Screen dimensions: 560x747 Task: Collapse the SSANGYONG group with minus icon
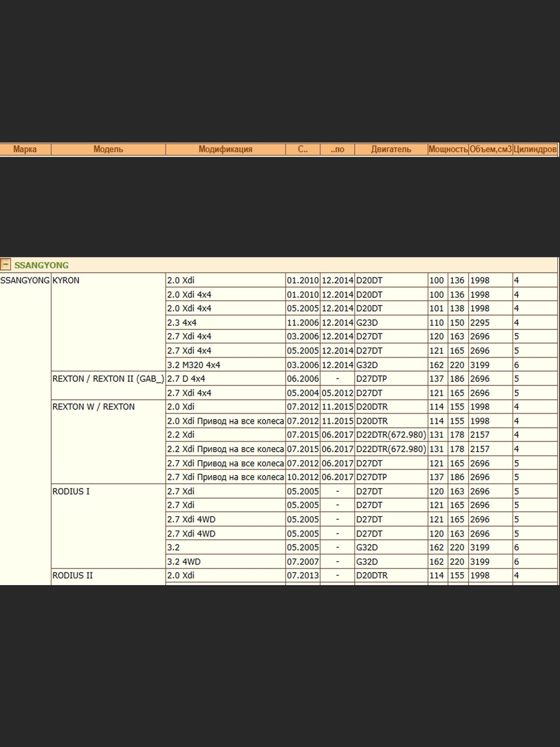(x=6, y=264)
